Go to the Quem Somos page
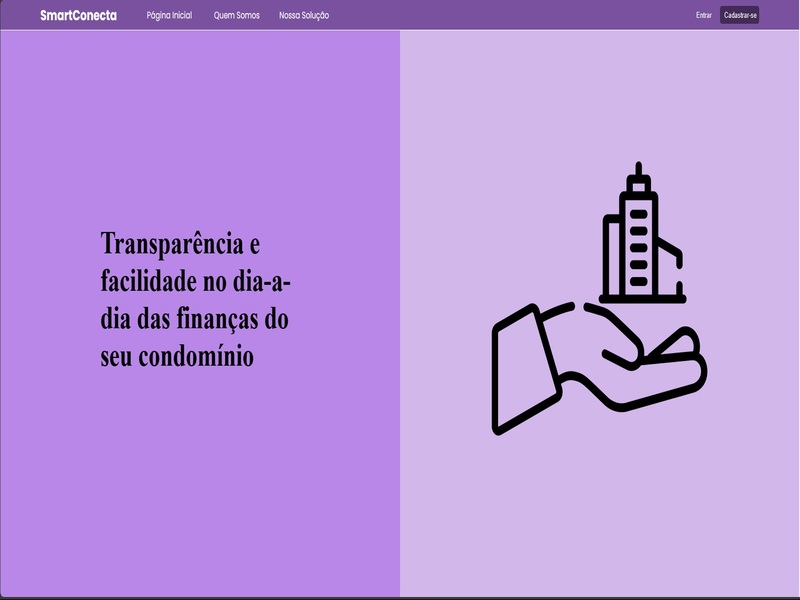The width and height of the screenshot is (800, 600). coord(236,15)
